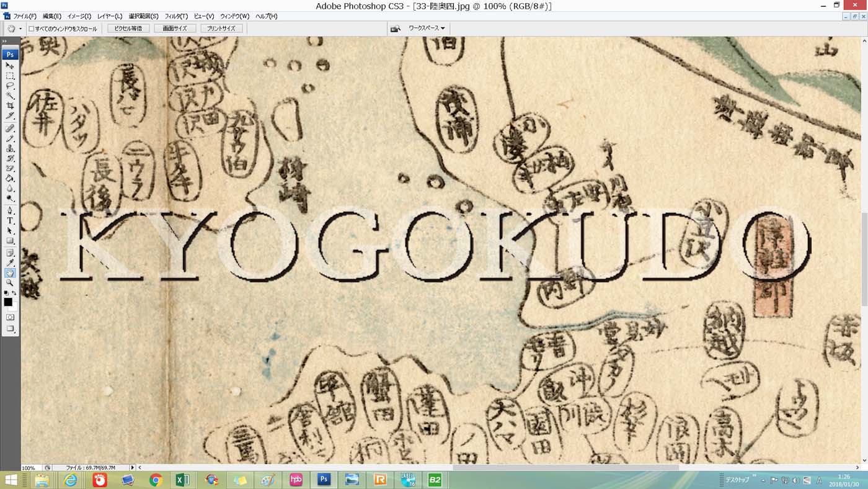Select the Brush tool
The height and width of the screenshot is (489, 868).
pyautogui.click(x=10, y=138)
